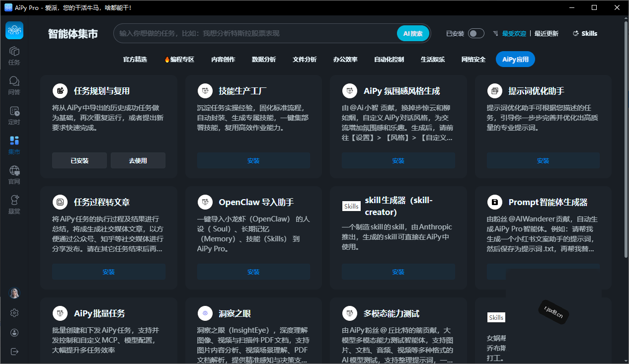Click the AiPy 氛围感风格生成 card icon
The width and height of the screenshot is (629, 364).
350,91
